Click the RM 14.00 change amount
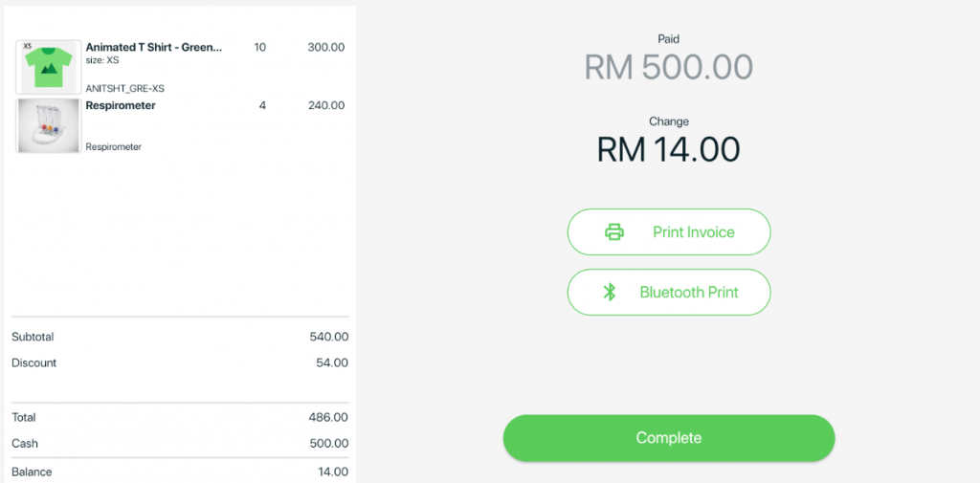Viewport: 980px width, 483px height. tap(669, 149)
